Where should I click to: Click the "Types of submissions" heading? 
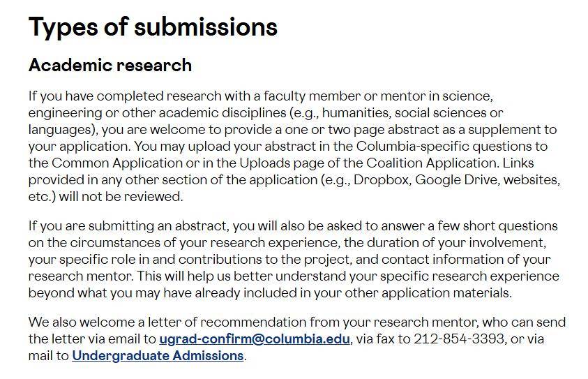coord(153,27)
